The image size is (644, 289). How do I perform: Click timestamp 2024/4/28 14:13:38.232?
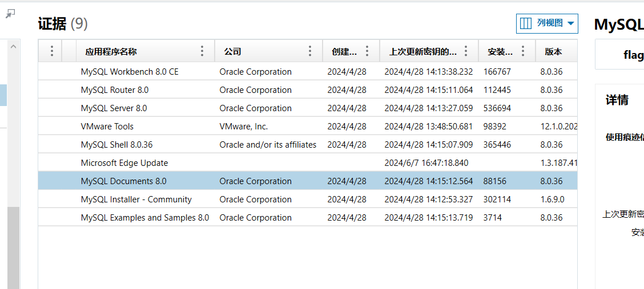point(428,72)
